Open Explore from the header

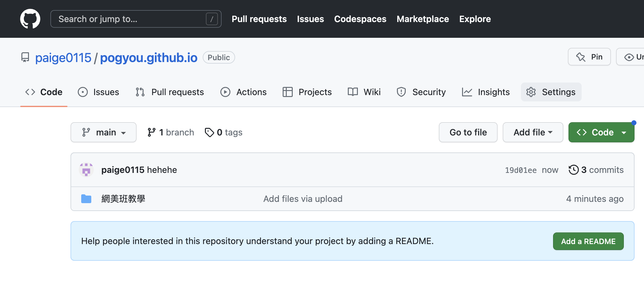[x=475, y=19]
